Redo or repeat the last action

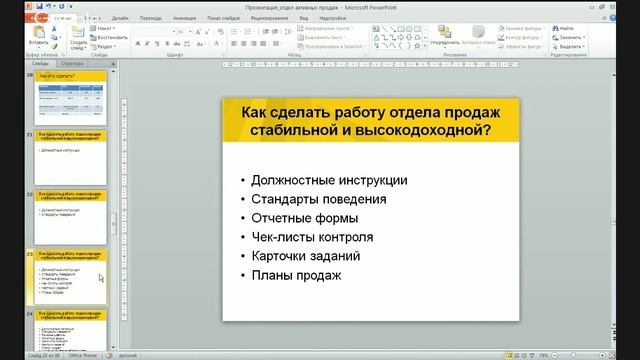point(62,7)
